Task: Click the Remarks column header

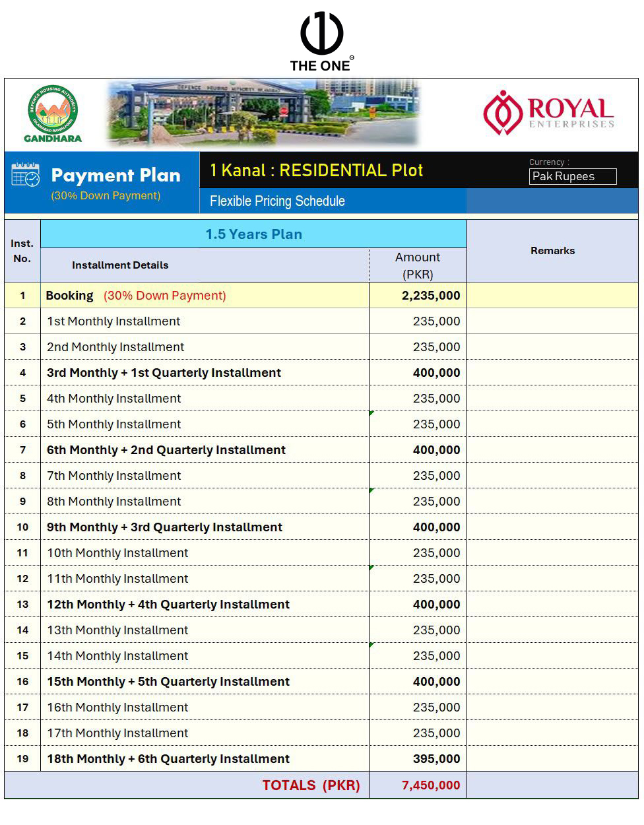Action: click(552, 251)
